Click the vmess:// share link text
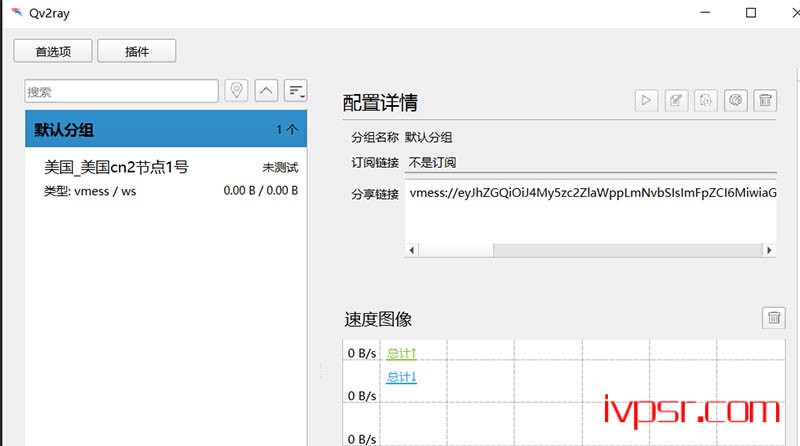800x446 pixels. [593, 192]
